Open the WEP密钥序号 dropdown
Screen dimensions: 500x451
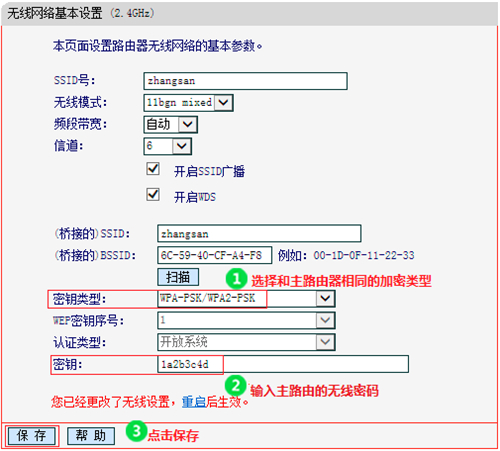[x=246, y=320]
